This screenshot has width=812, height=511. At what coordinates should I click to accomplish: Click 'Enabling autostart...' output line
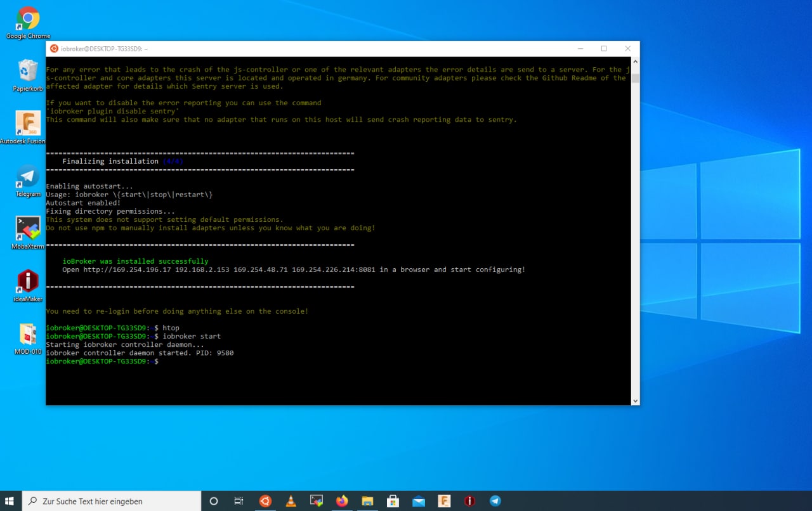89,186
